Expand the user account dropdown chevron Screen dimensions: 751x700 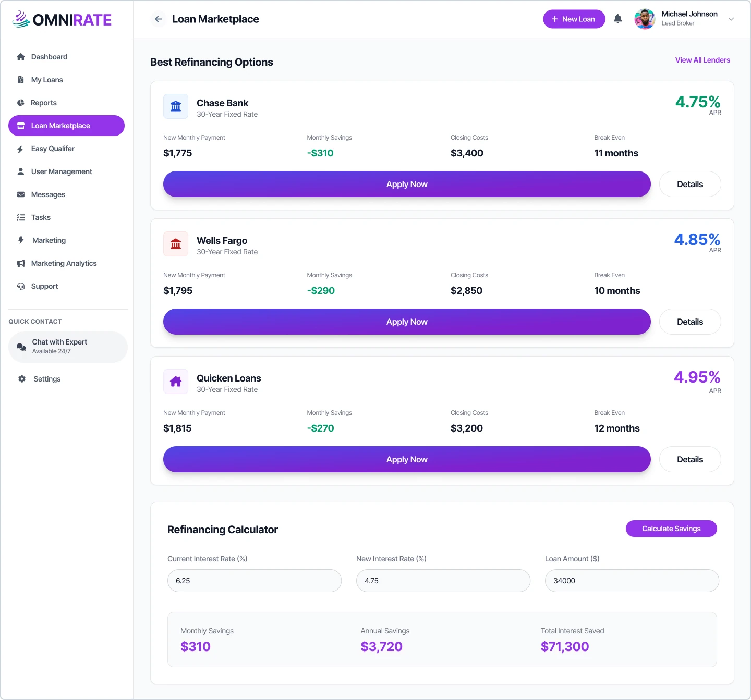click(x=731, y=19)
